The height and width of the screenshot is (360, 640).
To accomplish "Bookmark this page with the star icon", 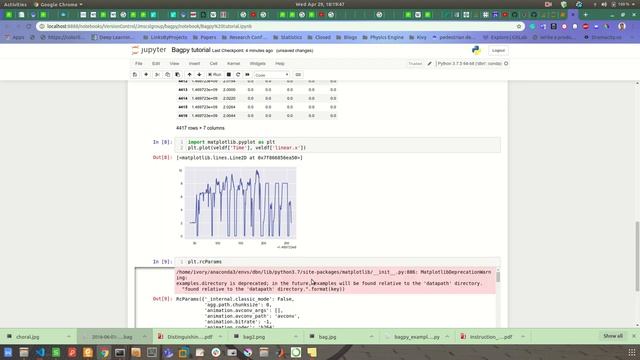I will tap(519, 26).
